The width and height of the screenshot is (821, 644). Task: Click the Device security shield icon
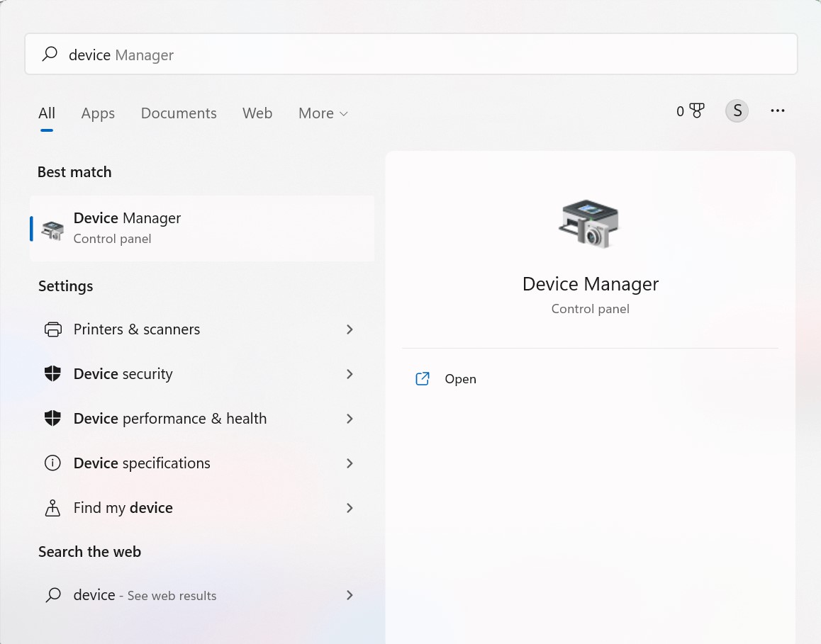[x=53, y=374]
